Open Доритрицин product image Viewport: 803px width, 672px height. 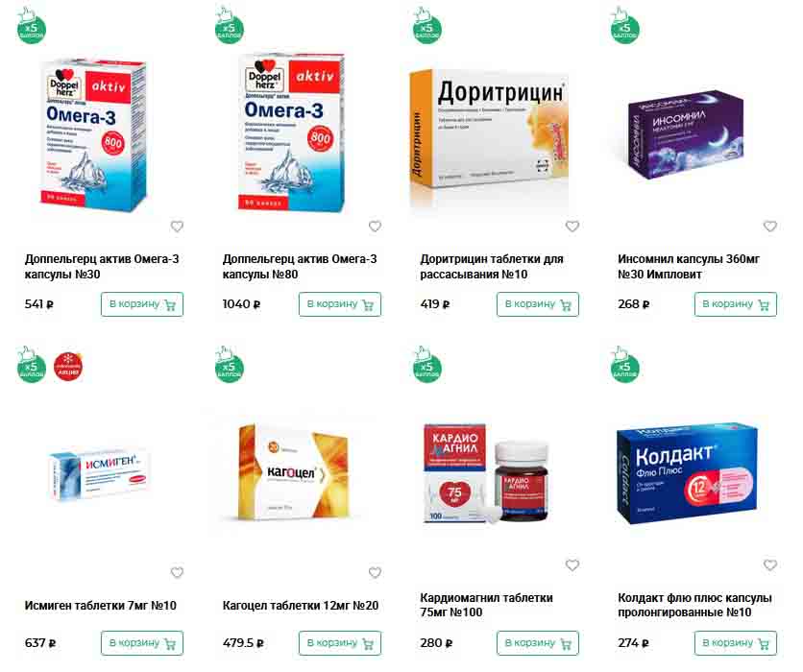click(489, 139)
